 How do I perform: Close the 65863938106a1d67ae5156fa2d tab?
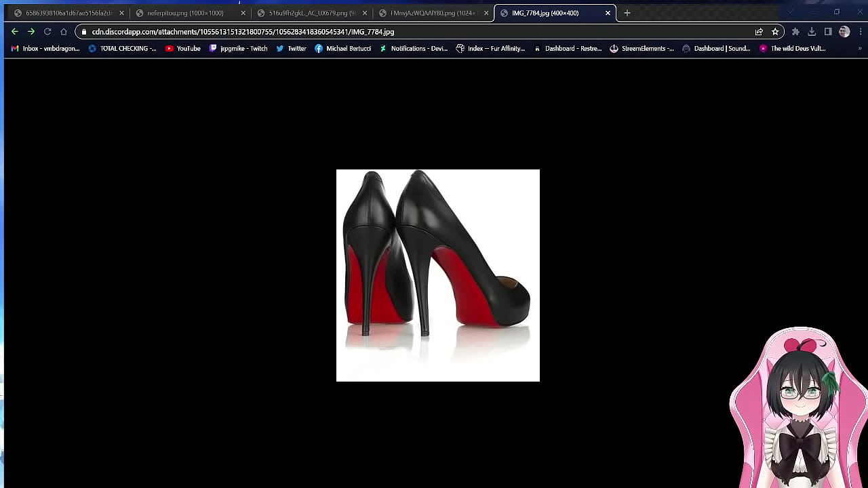[x=122, y=13]
